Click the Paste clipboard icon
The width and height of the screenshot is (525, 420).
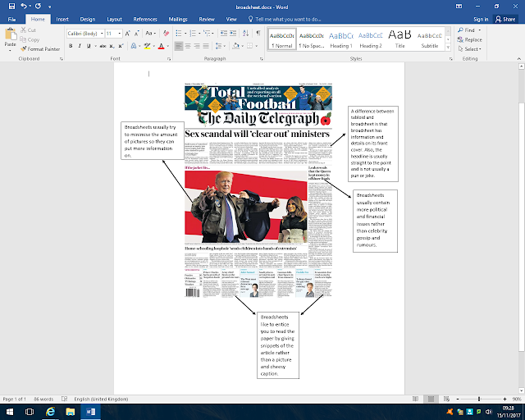[x=10, y=34]
